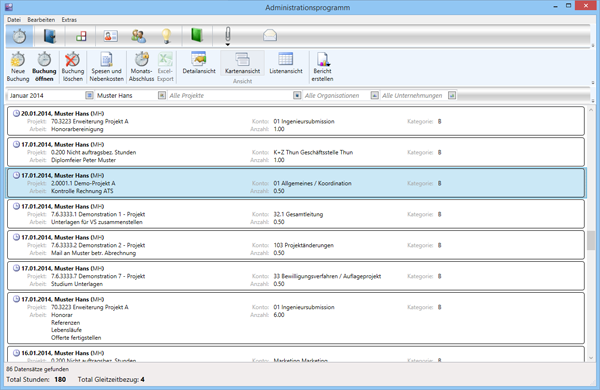Viewport: 600px width, 390px height.
Task: Open the green book module icon
Action: [x=197, y=35]
